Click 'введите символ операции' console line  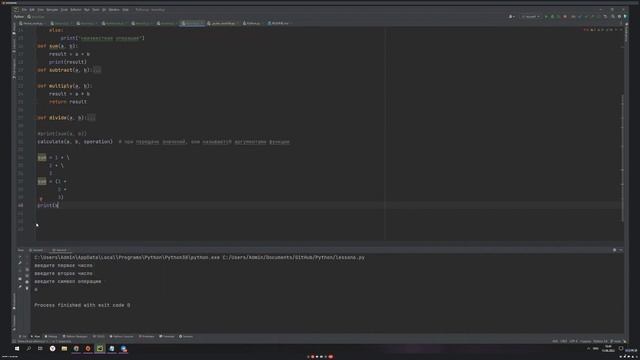click(68, 281)
